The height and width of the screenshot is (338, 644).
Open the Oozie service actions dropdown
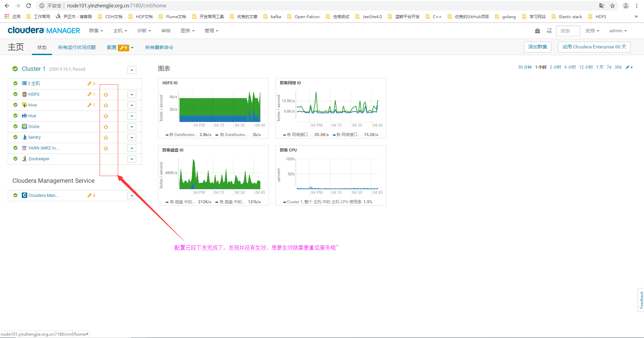click(x=132, y=127)
